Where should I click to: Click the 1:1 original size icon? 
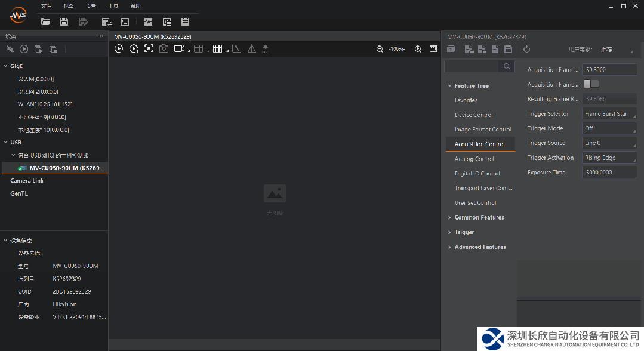pyautogui.click(x=433, y=49)
